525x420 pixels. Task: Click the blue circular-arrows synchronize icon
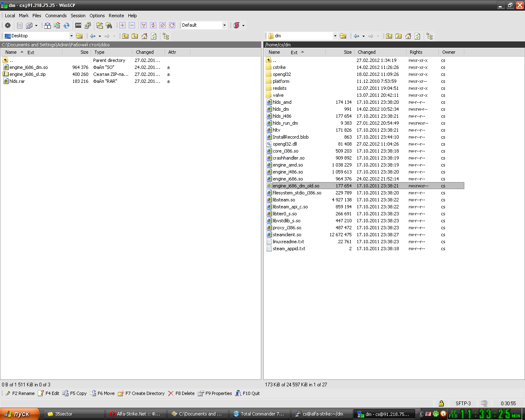click(x=66, y=25)
